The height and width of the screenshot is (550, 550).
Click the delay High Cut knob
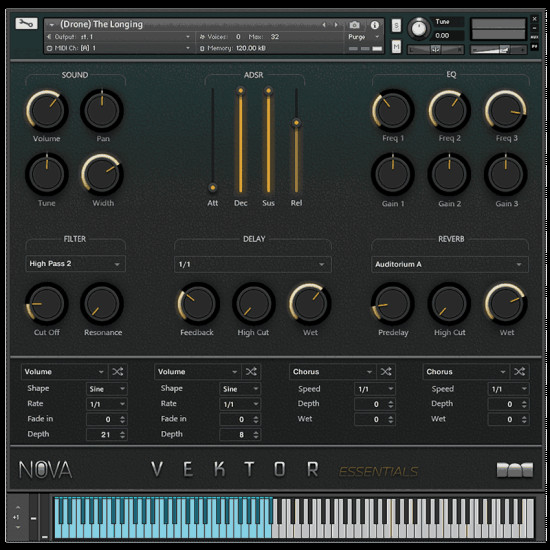[254, 304]
